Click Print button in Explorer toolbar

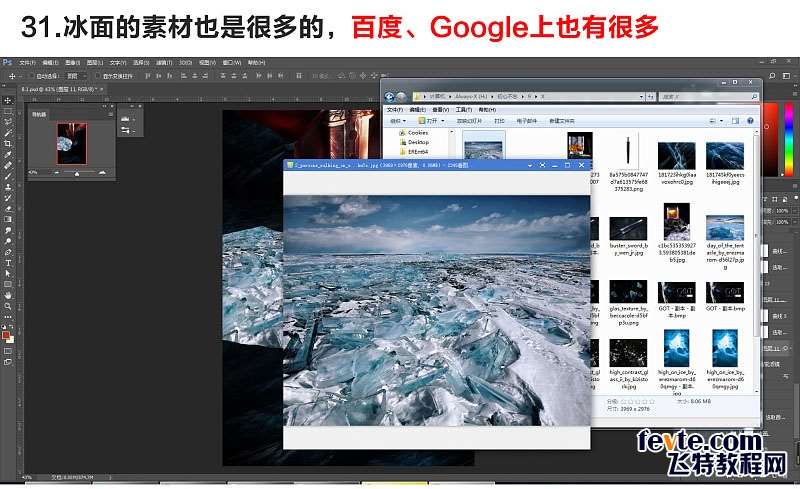499,121
